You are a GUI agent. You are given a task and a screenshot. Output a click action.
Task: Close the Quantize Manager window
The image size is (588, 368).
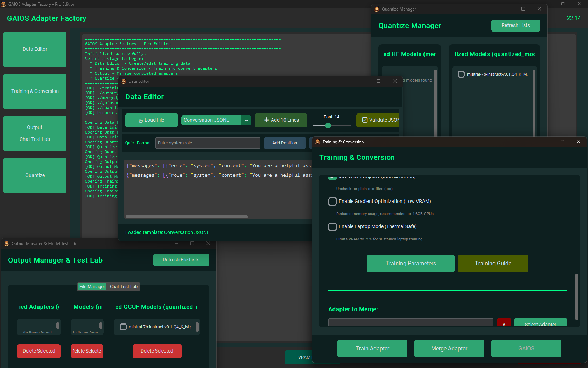pyautogui.click(x=539, y=9)
